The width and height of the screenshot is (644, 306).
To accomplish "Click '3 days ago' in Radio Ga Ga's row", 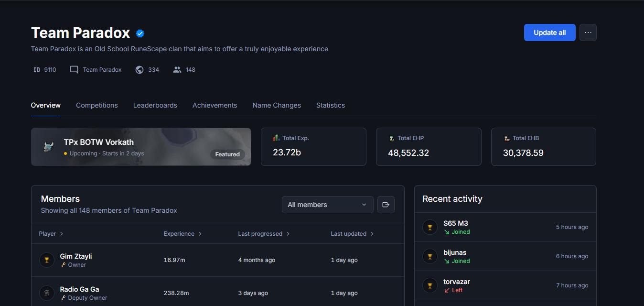I will click(x=253, y=293).
